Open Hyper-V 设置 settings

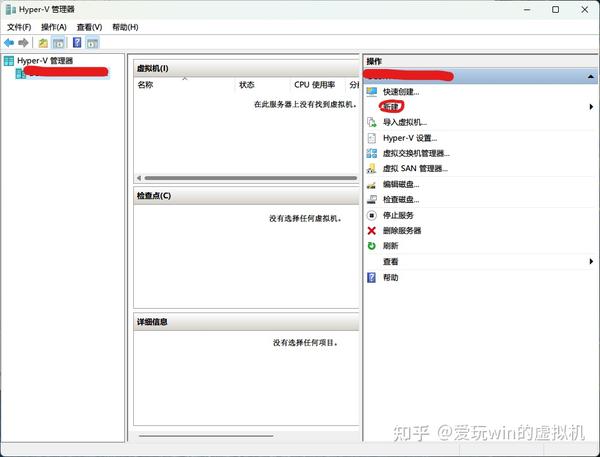[x=410, y=138]
